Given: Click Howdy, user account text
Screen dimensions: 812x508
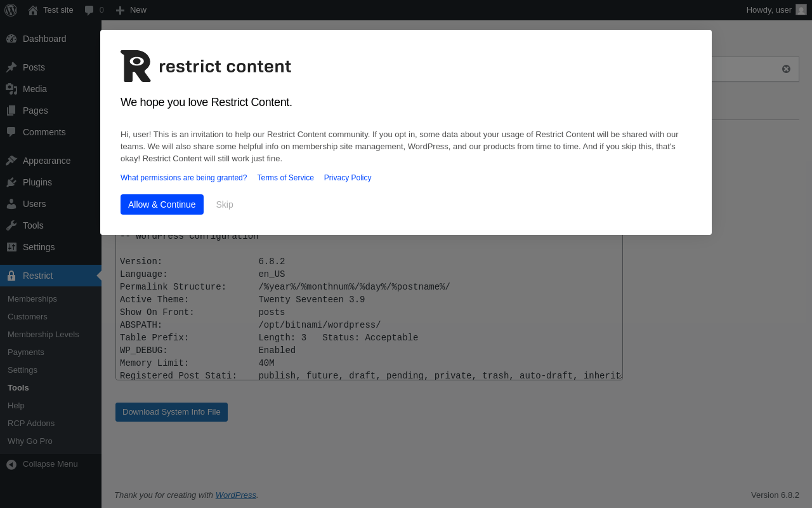Looking at the screenshot, I should 769,10.
